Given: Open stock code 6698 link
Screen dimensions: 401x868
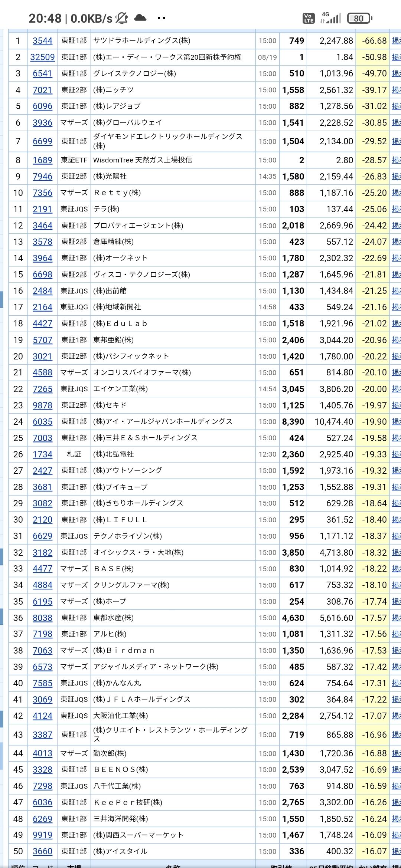Looking at the screenshot, I should point(42,274).
